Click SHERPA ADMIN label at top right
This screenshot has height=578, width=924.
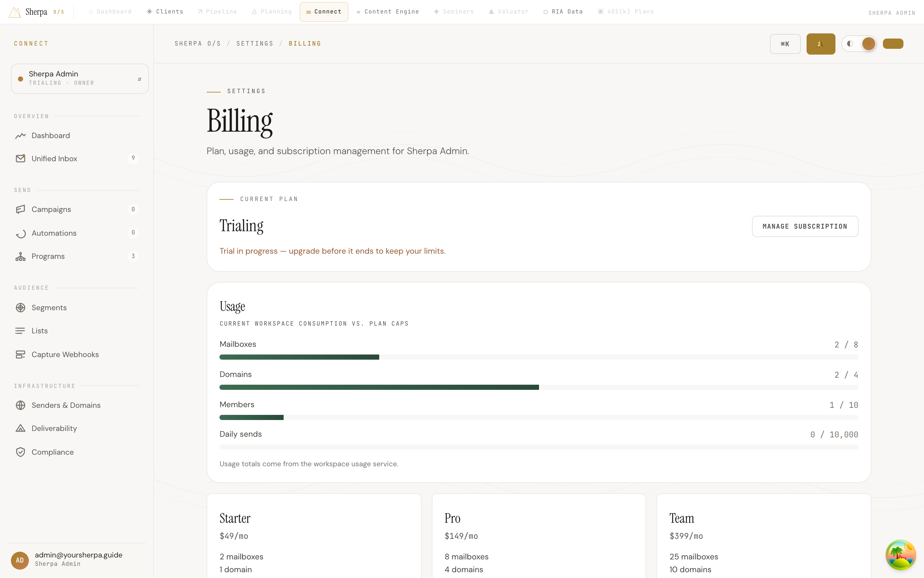coord(892,13)
